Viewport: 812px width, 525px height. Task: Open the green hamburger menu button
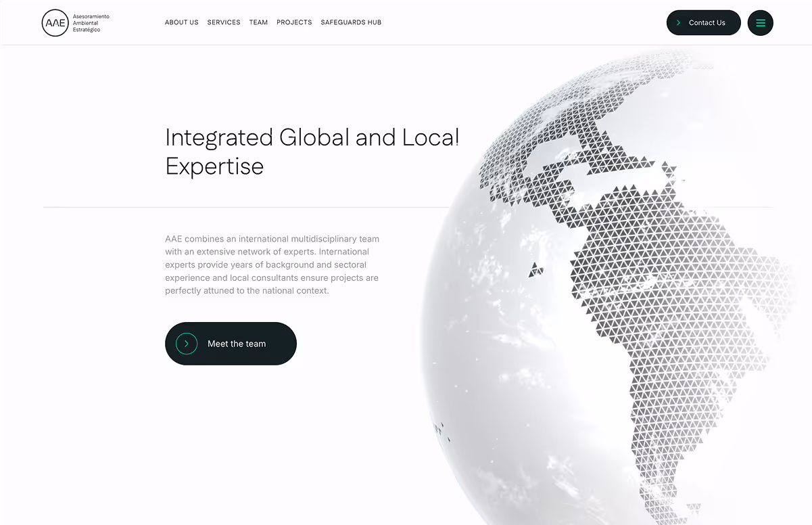760,23
